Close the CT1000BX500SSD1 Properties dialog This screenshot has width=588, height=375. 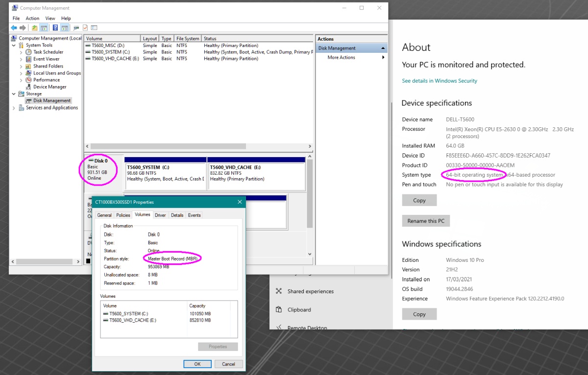click(240, 202)
